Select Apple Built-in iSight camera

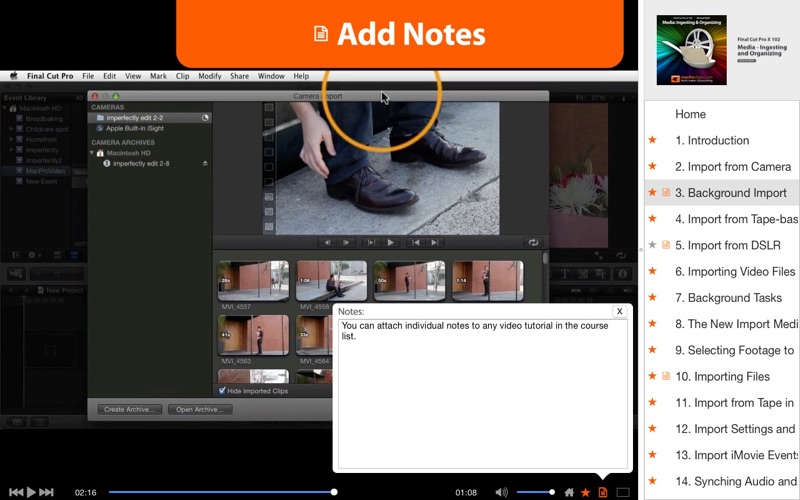coord(135,129)
